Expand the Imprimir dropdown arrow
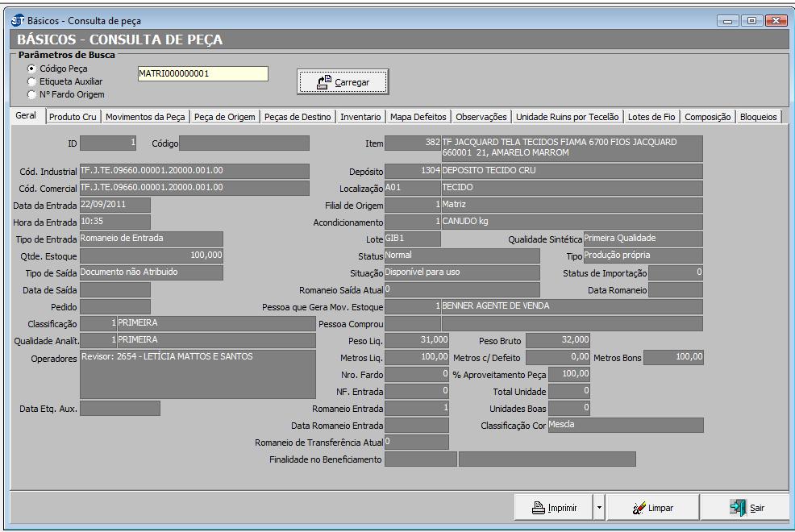Viewport: 795px width, 532px height. tap(598, 508)
